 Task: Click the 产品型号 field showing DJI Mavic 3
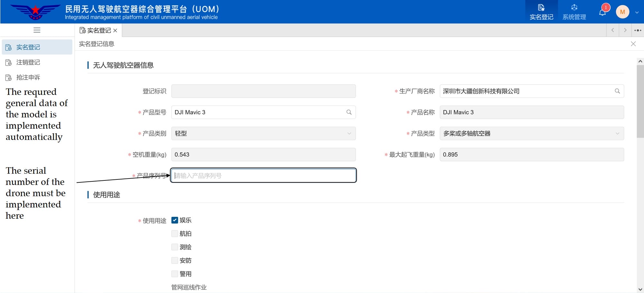264,112
